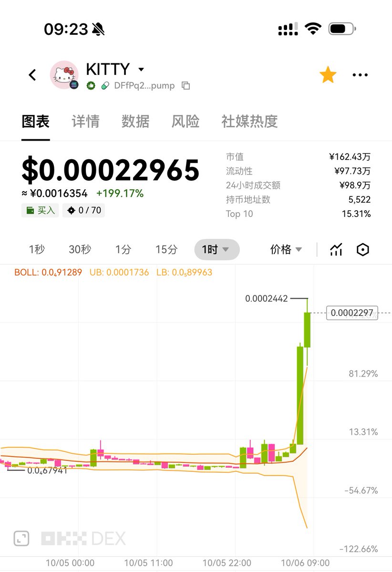Tap the Top 10 15.31% value
Viewport: 392px width, 572px height.
(x=356, y=214)
